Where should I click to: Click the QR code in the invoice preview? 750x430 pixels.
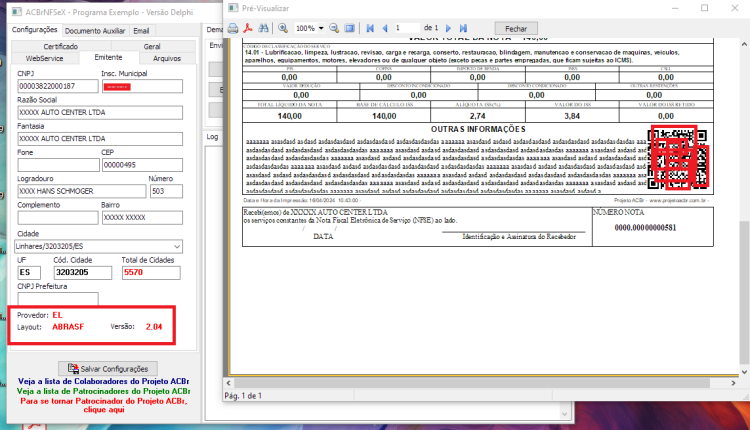(x=677, y=158)
